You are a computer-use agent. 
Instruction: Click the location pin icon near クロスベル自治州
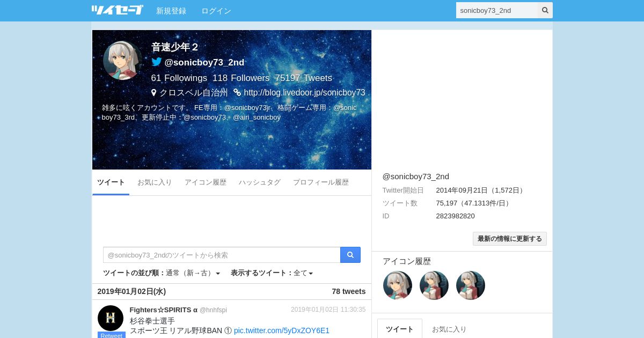[154, 92]
